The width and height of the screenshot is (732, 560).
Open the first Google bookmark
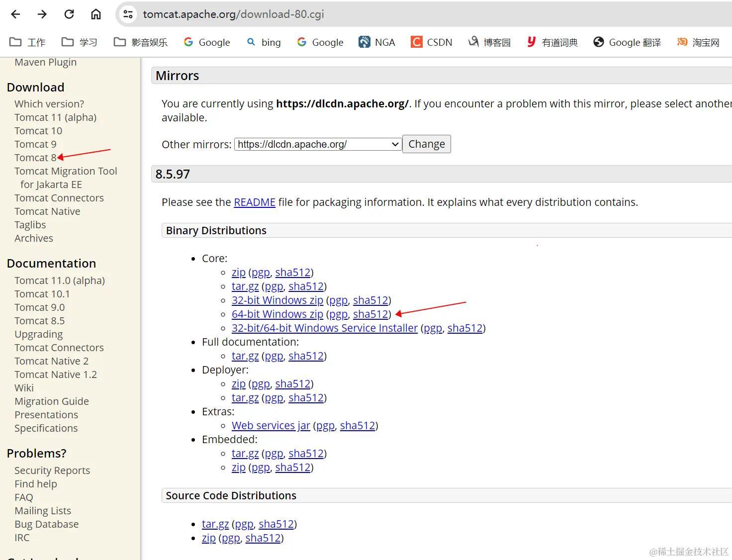coord(207,42)
